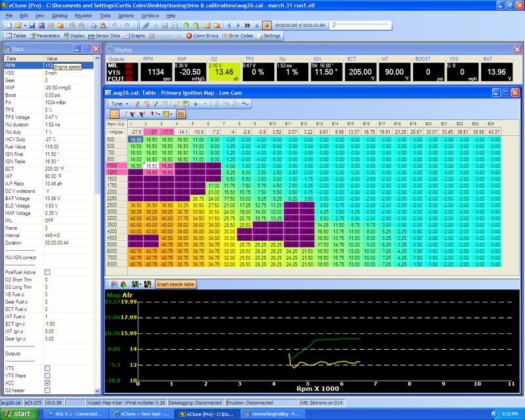
Task: Fast-forward the datalog with the double arrow
Action: [247, 26]
